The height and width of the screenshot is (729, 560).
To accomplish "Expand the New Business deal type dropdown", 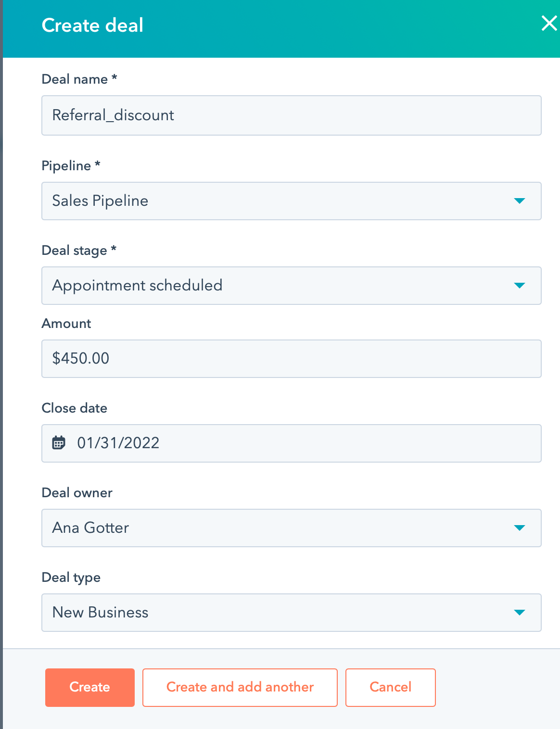I will coord(291,613).
